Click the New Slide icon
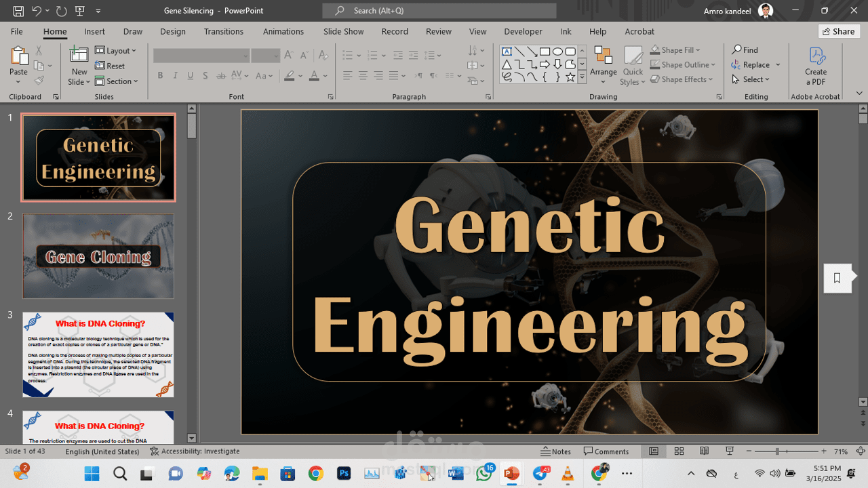 click(x=79, y=56)
